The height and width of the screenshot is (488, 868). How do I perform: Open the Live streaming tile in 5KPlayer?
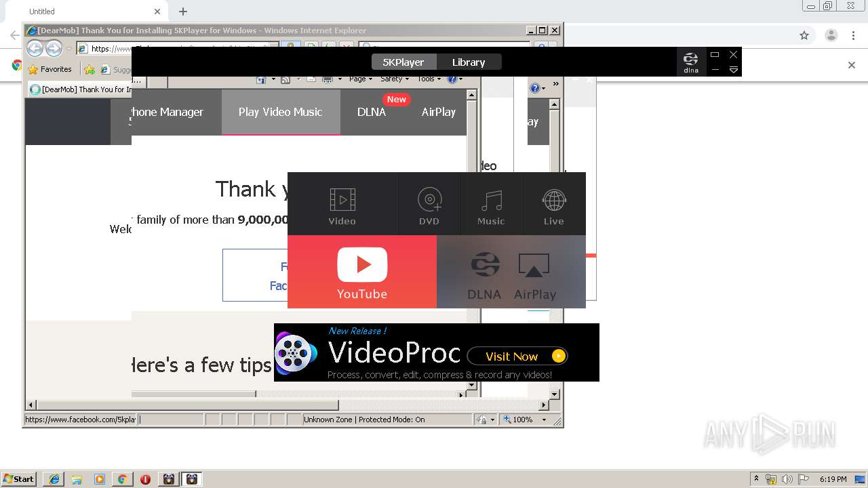coord(554,204)
